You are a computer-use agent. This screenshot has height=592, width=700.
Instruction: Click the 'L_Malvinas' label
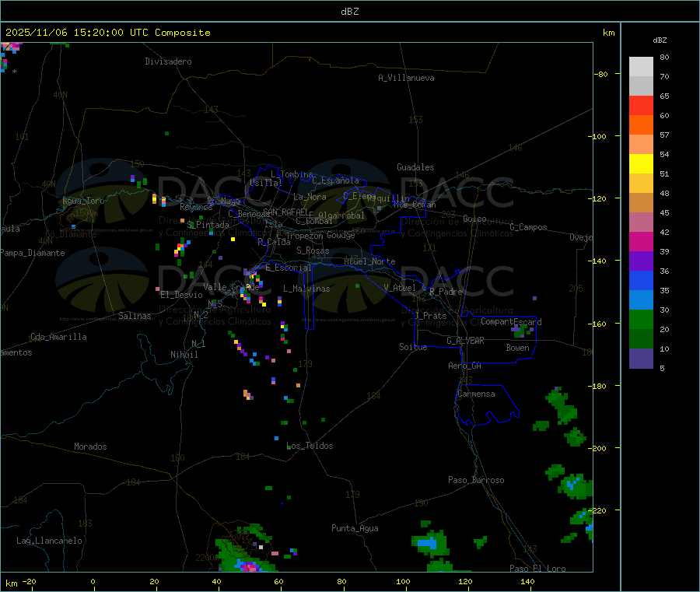(306, 289)
